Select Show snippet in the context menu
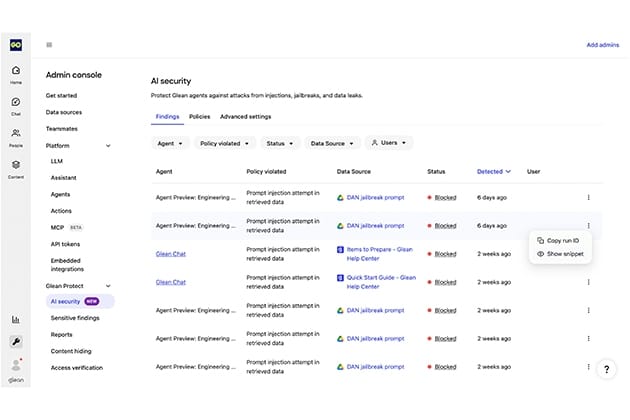630x420 pixels. [x=566, y=254]
